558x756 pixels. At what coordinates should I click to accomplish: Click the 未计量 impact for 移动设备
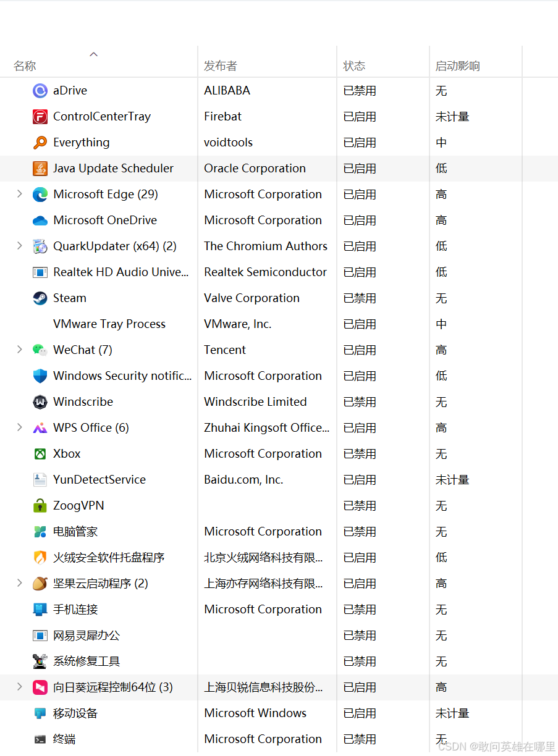coord(452,713)
